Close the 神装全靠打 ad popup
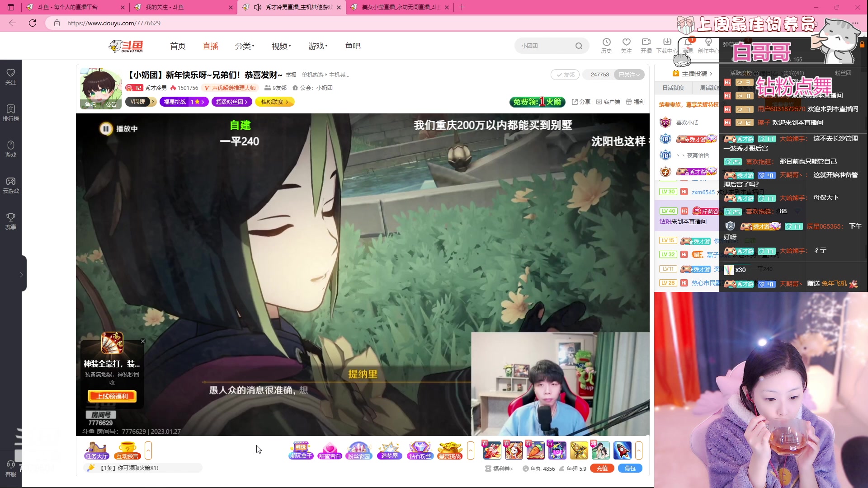Viewport: 868px width, 488px height. (143, 341)
